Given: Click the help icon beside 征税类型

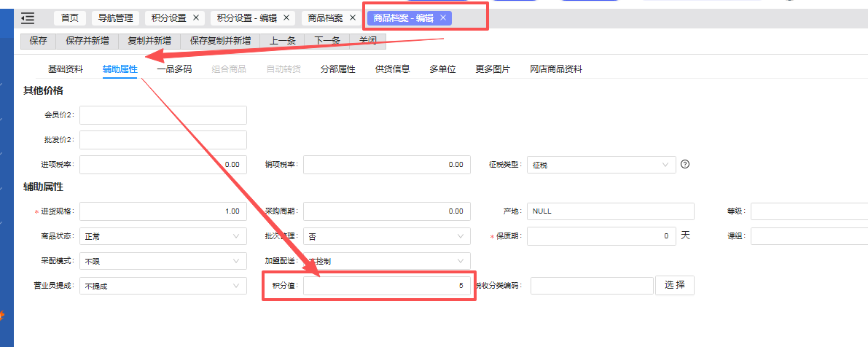Looking at the screenshot, I should click(x=685, y=164).
